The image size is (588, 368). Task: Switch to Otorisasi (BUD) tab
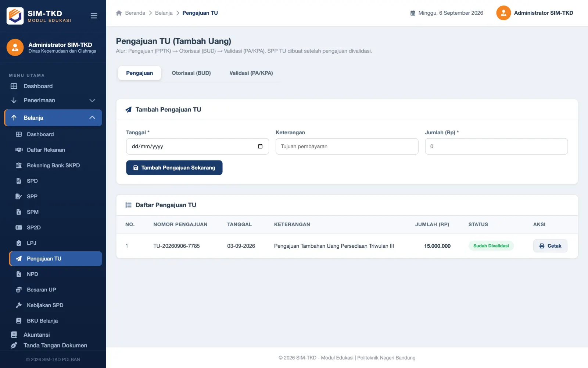(191, 73)
